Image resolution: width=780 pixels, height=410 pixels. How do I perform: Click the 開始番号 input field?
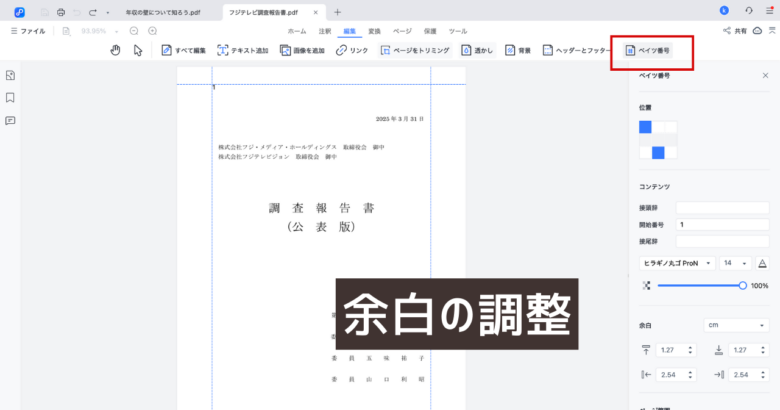click(715, 225)
